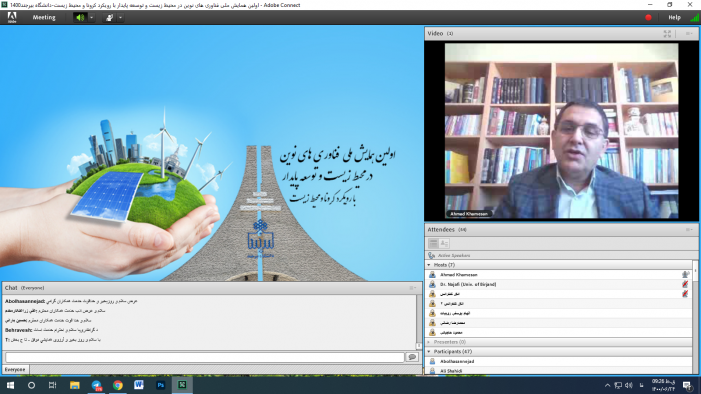Click the third host's muted microphone icon

tap(685, 294)
